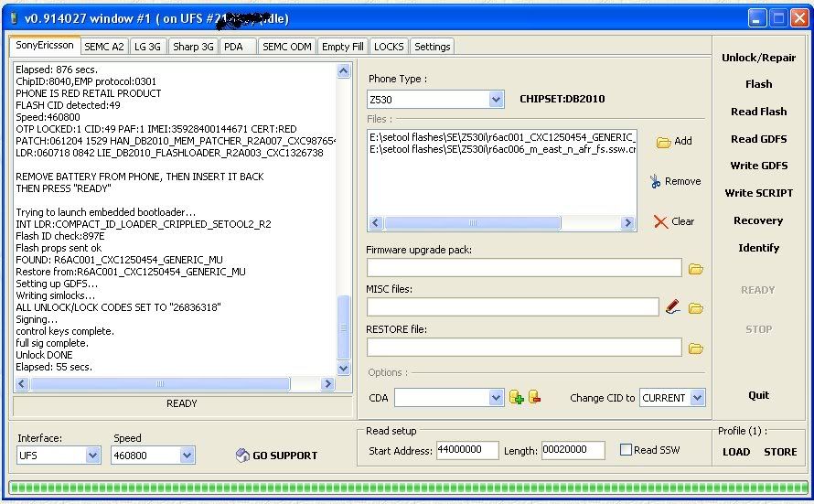This screenshot has width=814, height=504.
Task: Click the READY status bar text
Action: pyautogui.click(x=182, y=403)
